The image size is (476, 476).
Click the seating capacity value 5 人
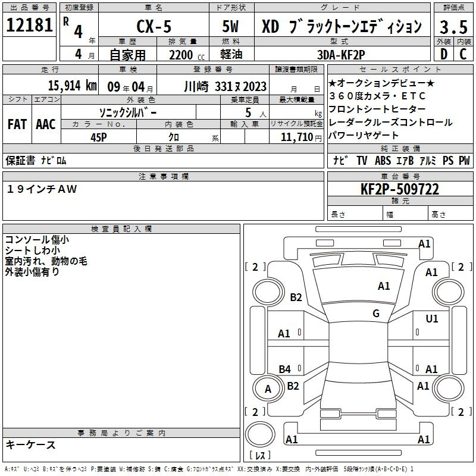pos(256,113)
